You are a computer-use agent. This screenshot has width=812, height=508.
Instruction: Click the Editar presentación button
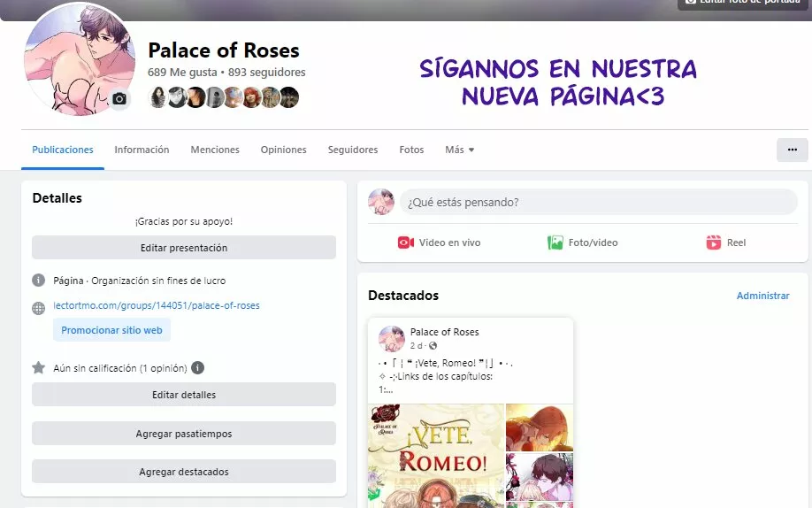pos(184,248)
